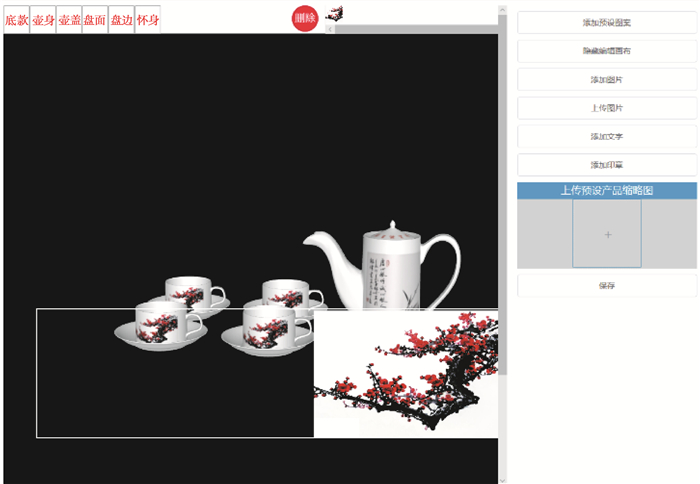Switch to the 底款 tab
700x484 pixels.
pos(17,20)
